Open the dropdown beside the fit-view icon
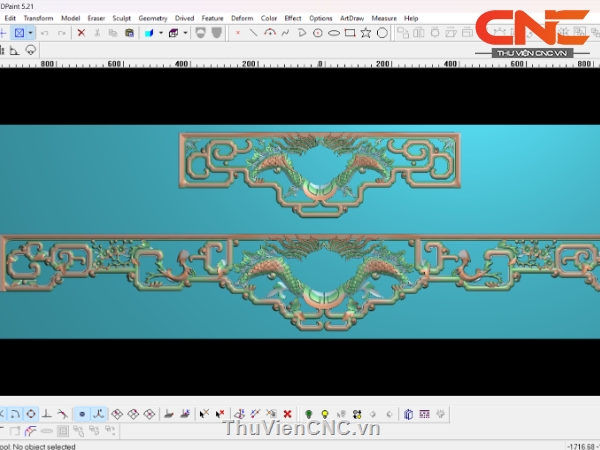Screen dimensions: 600x450 click(31, 33)
